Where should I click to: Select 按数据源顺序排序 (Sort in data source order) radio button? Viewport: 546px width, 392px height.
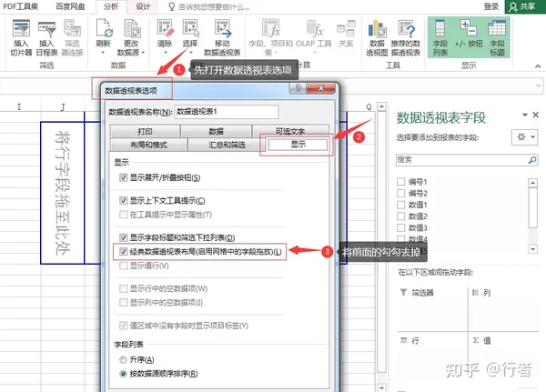pos(123,374)
